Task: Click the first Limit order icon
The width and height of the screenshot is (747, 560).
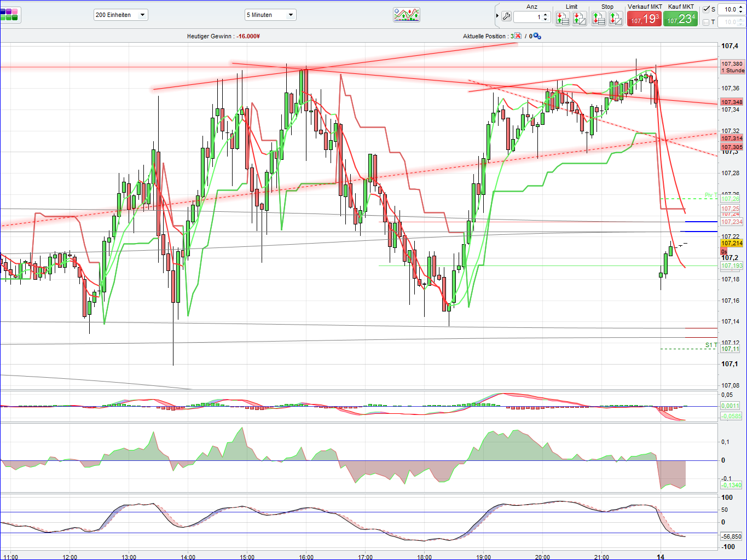Action: 563,18
